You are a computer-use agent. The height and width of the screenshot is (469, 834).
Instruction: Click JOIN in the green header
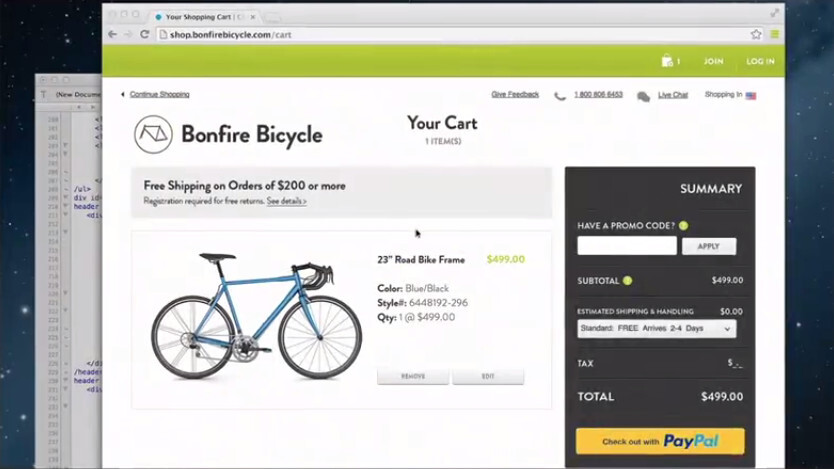(713, 61)
